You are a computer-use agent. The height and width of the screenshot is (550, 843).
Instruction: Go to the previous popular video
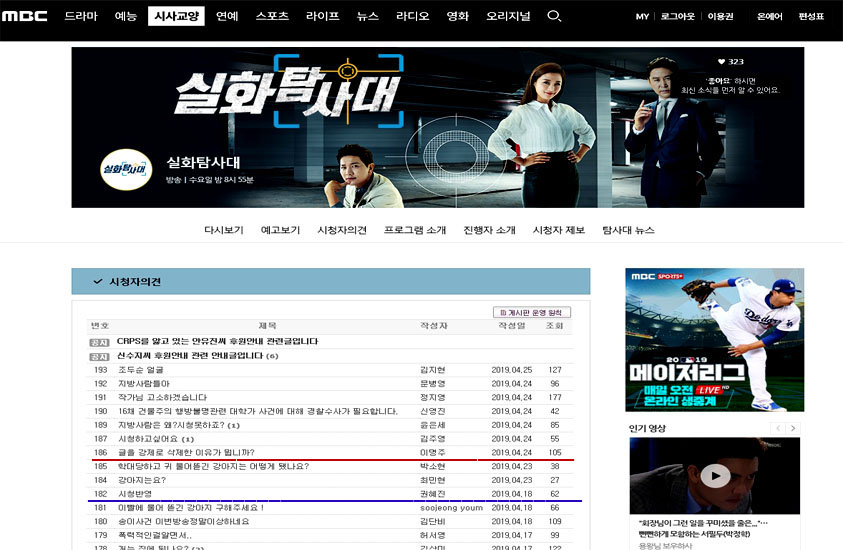[x=776, y=429]
